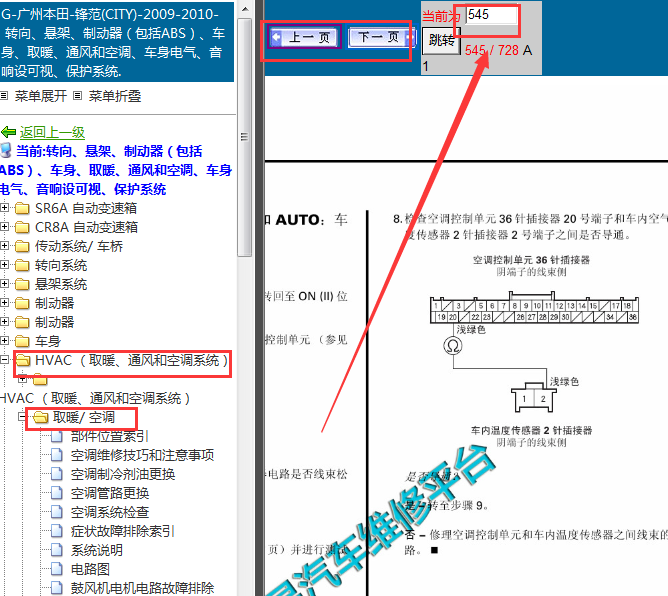Image resolution: width=668 pixels, height=596 pixels.
Task: Click page icon beside 症状故障排除索引
Action: (57, 531)
